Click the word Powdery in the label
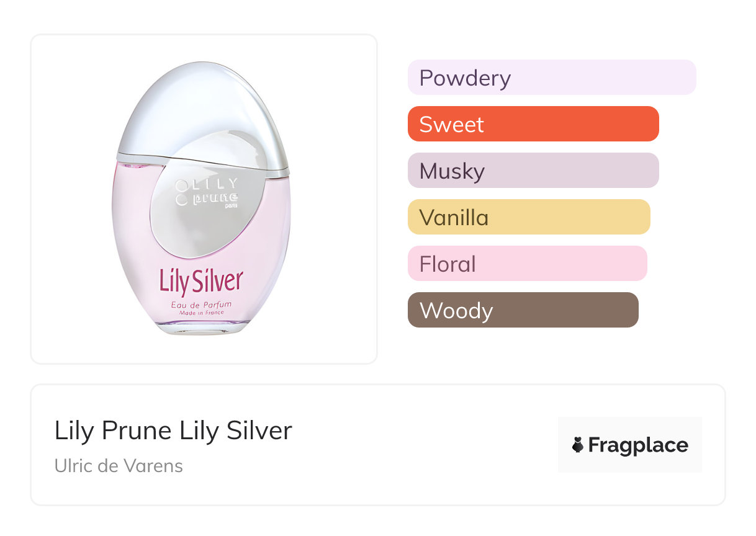This screenshot has width=756, height=536. pyautogui.click(x=465, y=78)
